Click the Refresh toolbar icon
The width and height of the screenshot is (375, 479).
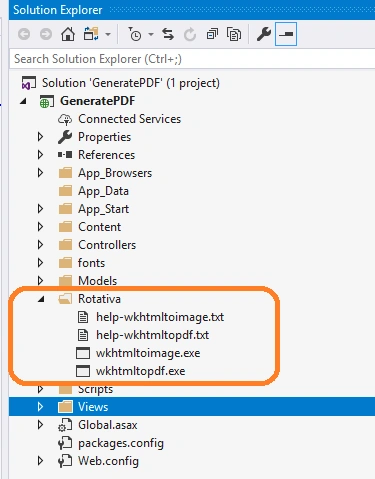pos(190,34)
